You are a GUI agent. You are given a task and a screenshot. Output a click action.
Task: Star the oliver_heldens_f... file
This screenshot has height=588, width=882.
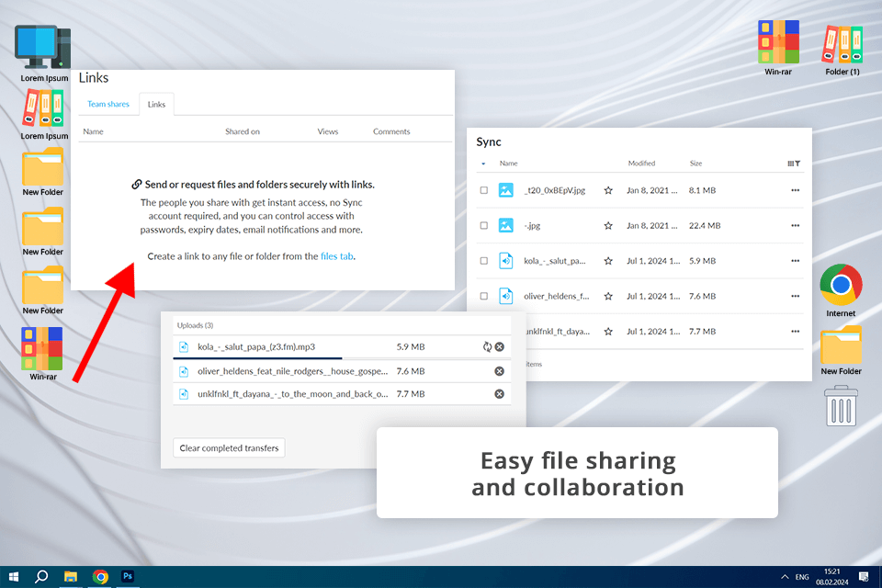tap(608, 296)
